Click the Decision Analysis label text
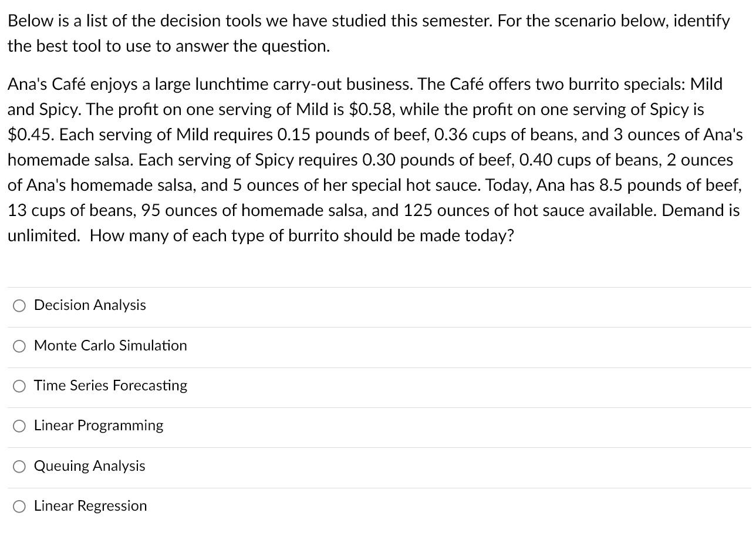756x533 pixels. [x=90, y=305]
